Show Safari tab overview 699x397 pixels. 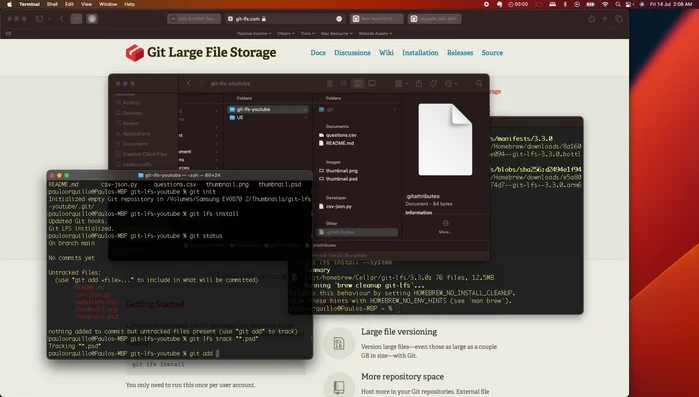(x=619, y=19)
